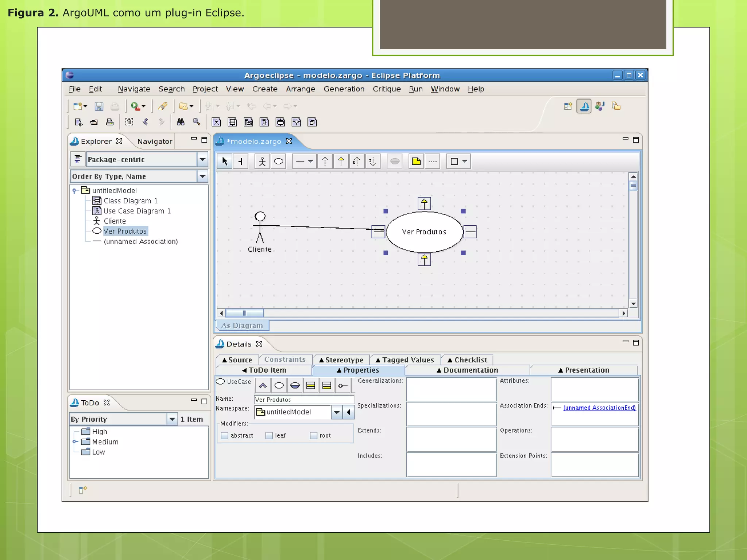The width and height of the screenshot is (747, 560).
Task: Switch to the Navigator tab
Action: [155, 141]
